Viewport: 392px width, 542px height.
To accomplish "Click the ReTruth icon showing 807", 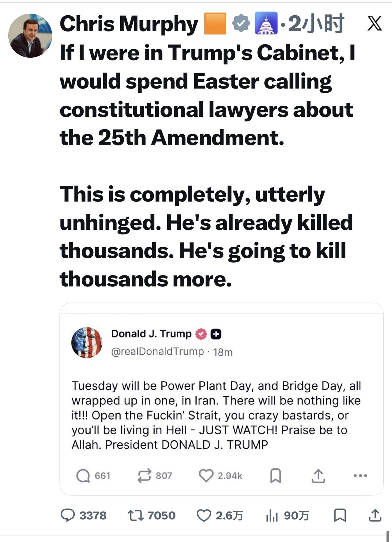I will pyautogui.click(x=144, y=476).
